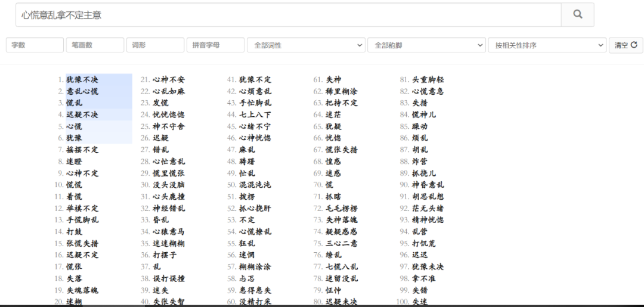This screenshot has width=644, height=307.
Task: Select result 3 慌乱
Action: click(75, 103)
